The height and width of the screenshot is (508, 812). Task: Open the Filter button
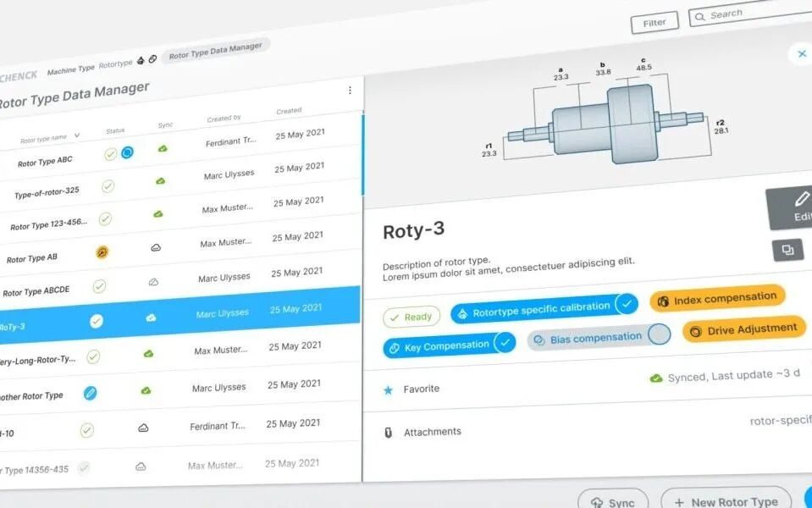[655, 23]
